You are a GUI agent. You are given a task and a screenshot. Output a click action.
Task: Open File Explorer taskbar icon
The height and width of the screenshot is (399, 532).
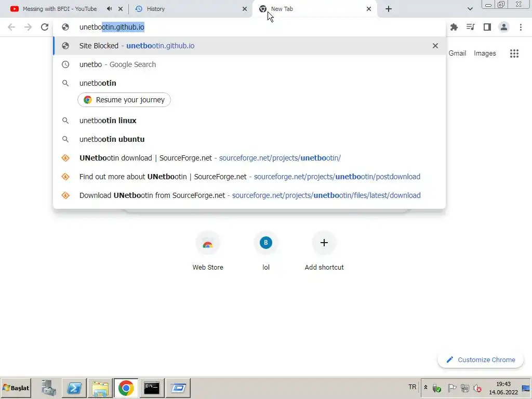coord(100,388)
